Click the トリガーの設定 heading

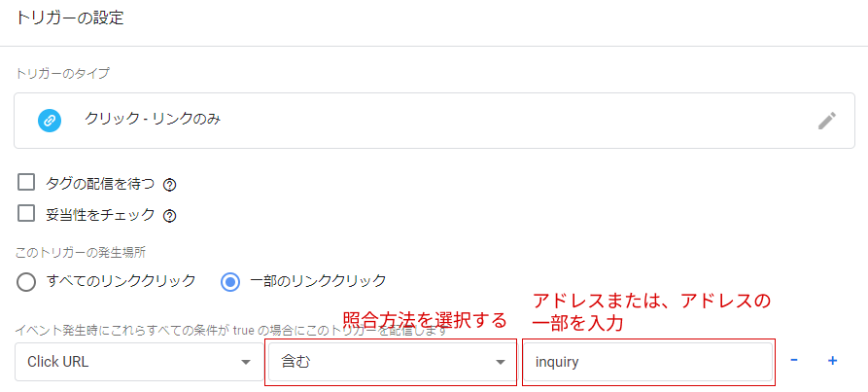(x=69, y=18)
